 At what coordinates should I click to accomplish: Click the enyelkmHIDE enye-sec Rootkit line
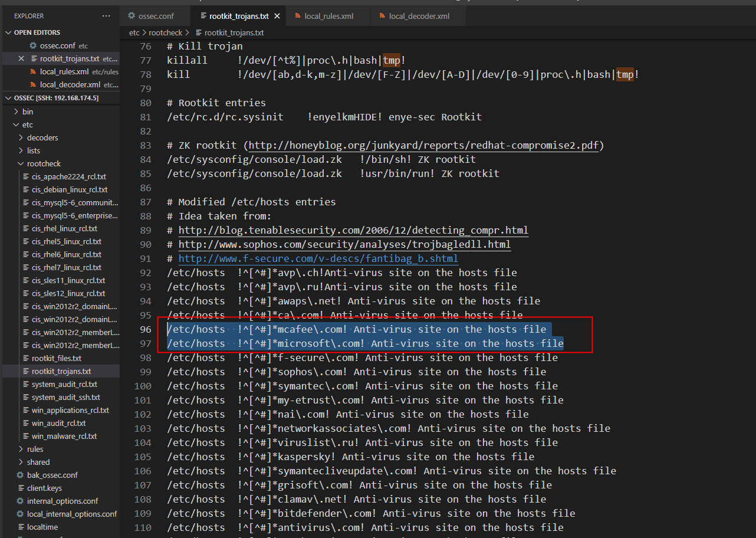(324, 117)
